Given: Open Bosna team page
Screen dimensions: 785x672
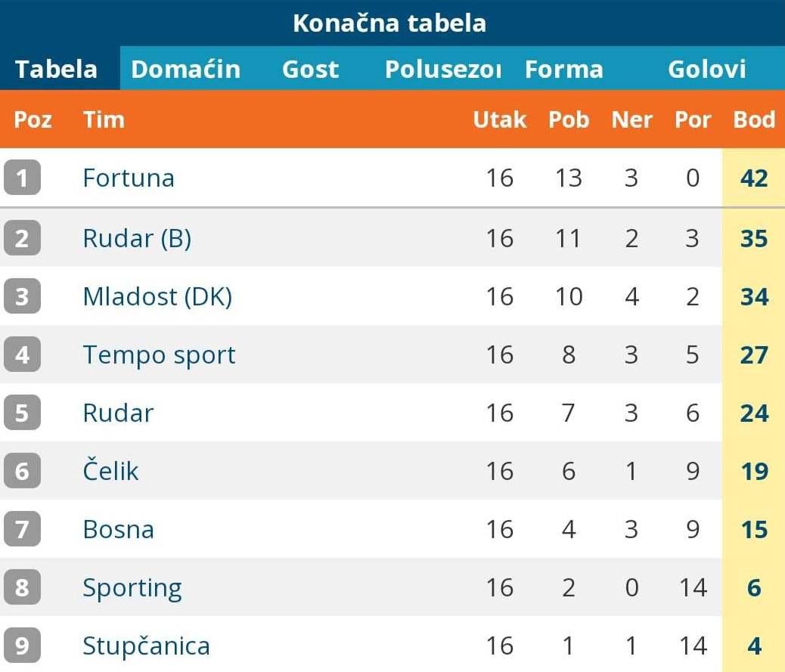Looking at the screenshot, I should click(x=118, y=529).
